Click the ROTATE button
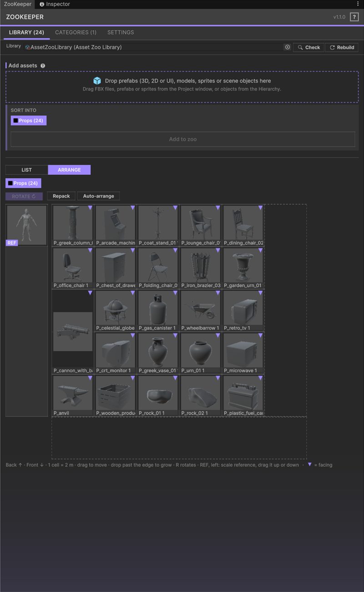Screen dimensions: 364x592 click(x=24, y=196)
